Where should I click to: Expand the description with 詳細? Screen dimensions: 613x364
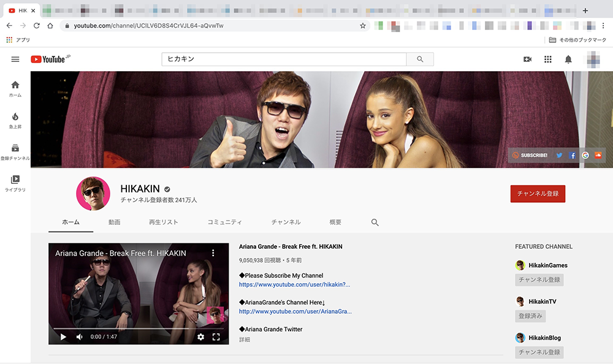point(245,339)
